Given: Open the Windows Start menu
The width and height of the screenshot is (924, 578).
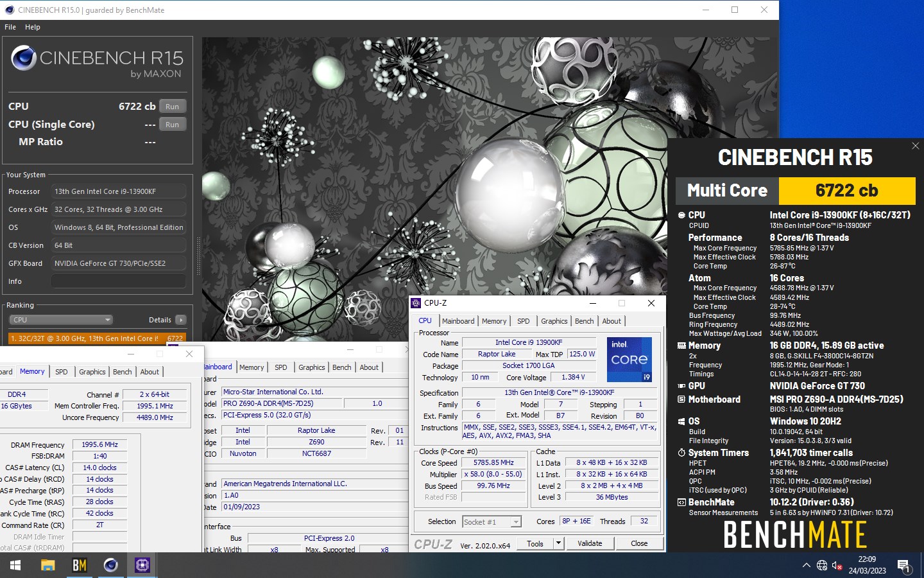Looking at the screenshot, I should (x=15, y=565).
